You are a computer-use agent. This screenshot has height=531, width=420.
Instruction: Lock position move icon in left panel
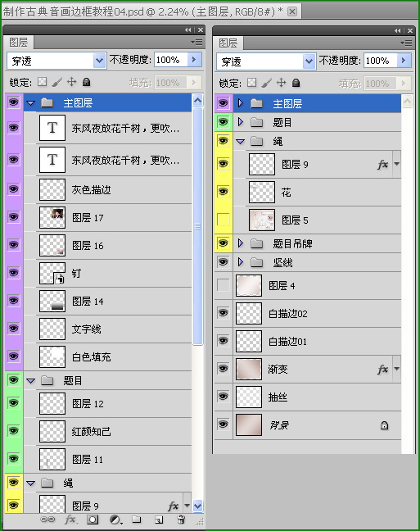click(71, 82)
